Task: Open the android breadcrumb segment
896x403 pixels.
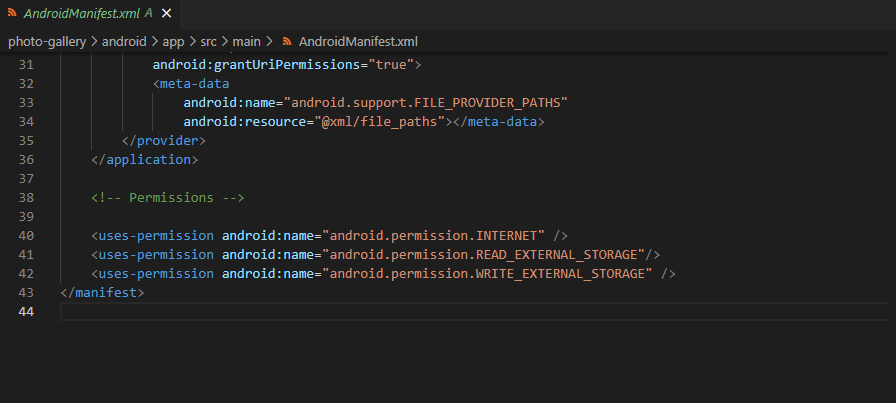Action: point(124,42)
